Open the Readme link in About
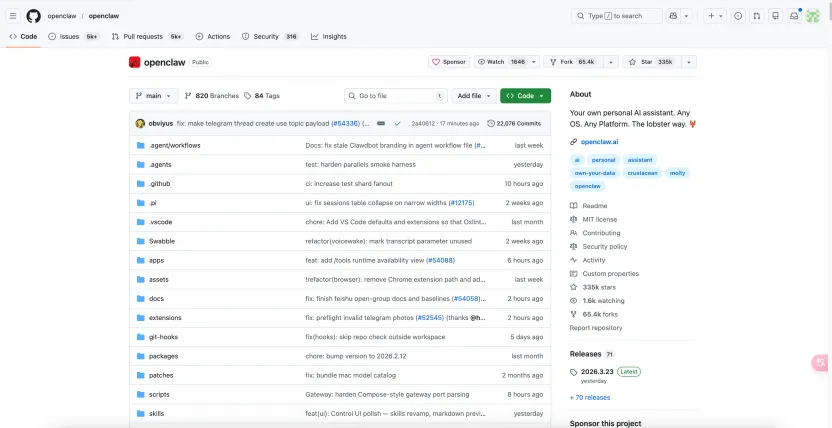The image size is (832, 428). pos(588,206)
